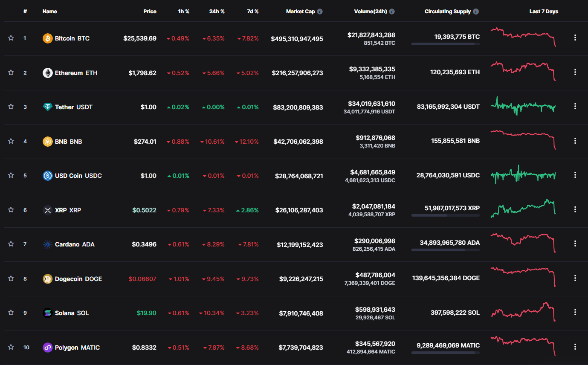This screenshot has height=365, width=588.
Task: Expand the options menu for Polygon
Action: click(x=575, y=347)
